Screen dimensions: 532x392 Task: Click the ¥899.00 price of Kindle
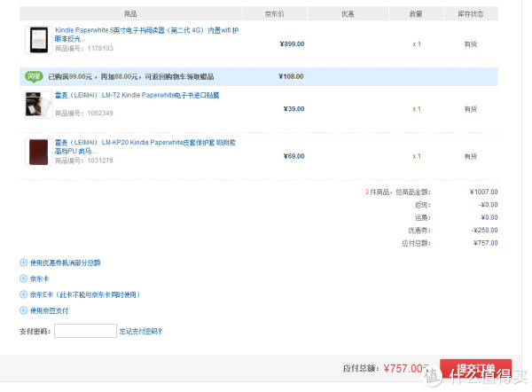coord(292,43)
